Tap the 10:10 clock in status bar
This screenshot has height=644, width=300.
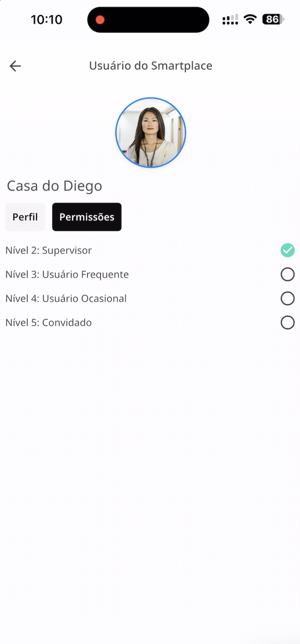(x=46, y=19)
